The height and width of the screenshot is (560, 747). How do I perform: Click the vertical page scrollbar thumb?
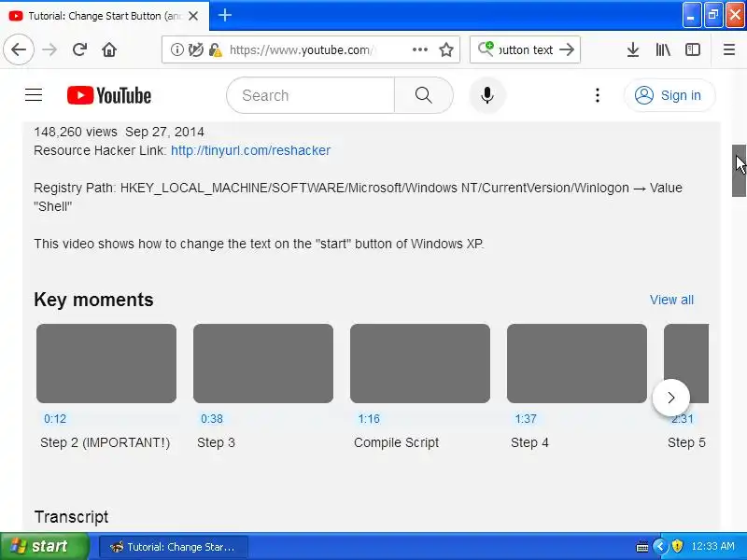[739, 171]
